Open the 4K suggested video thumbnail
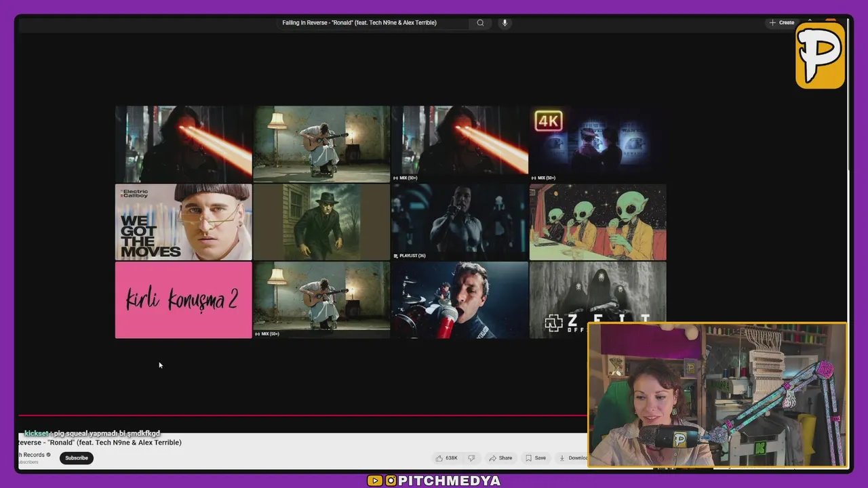 click(x=597, y=144)
